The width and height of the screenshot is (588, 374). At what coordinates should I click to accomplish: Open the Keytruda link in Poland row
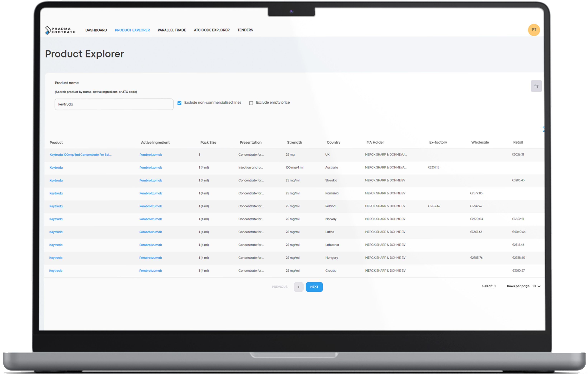(x=56, y=206)
